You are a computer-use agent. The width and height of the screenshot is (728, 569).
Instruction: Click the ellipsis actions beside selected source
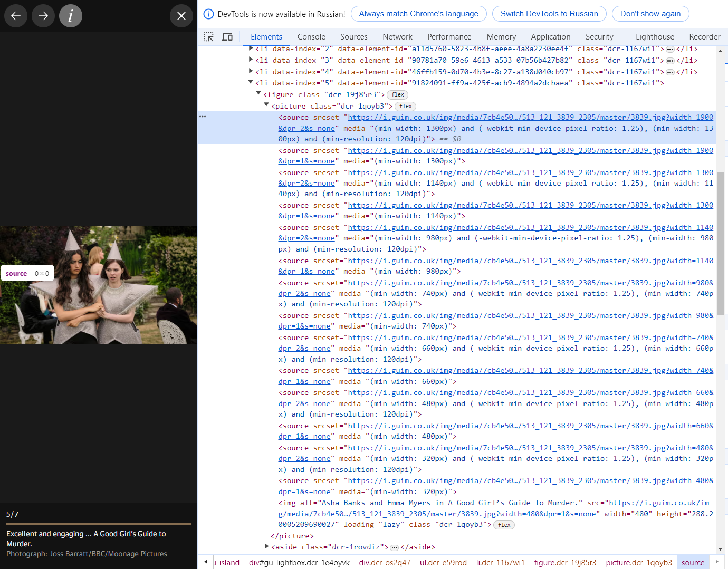point(203,117)
